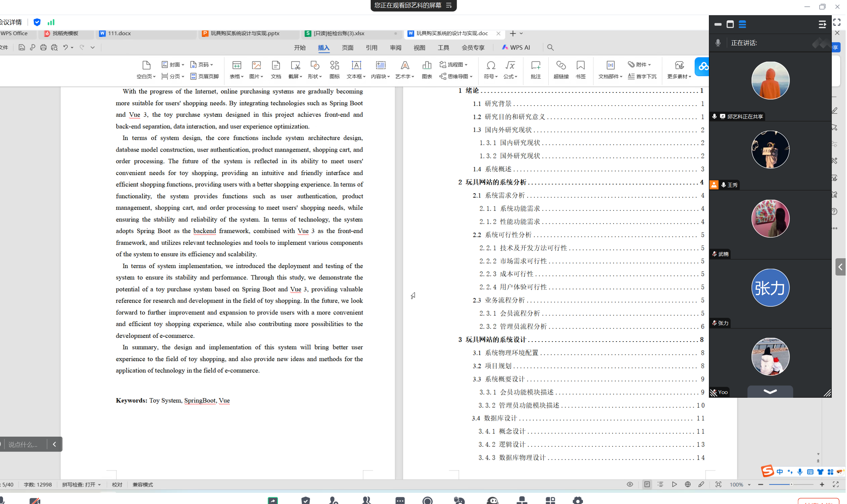Click the 说点什么 chat input field
The image size is (847, 504).
click(x=23, y=444)
